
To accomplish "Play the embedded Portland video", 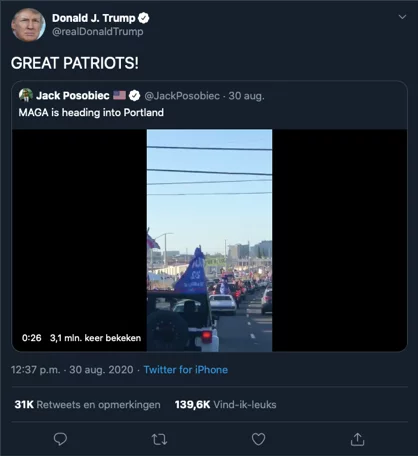I will (x=209, y=240).
